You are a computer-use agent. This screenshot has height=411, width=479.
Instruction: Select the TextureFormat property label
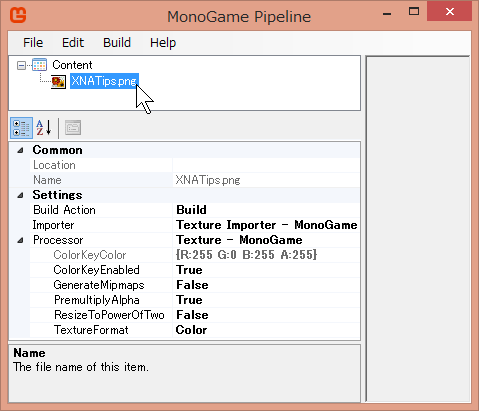click(91, 330)
